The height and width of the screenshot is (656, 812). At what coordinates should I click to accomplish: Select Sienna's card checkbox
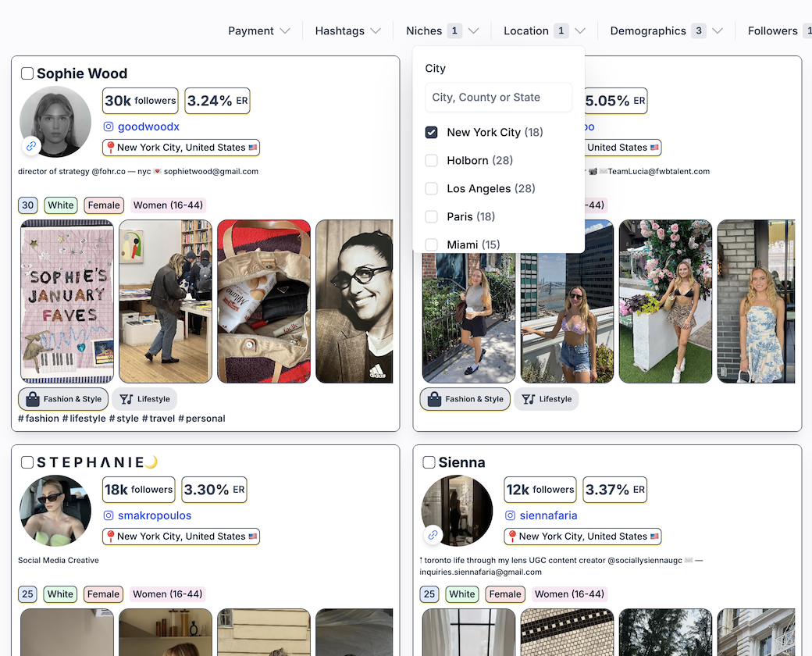pos(429,462)
